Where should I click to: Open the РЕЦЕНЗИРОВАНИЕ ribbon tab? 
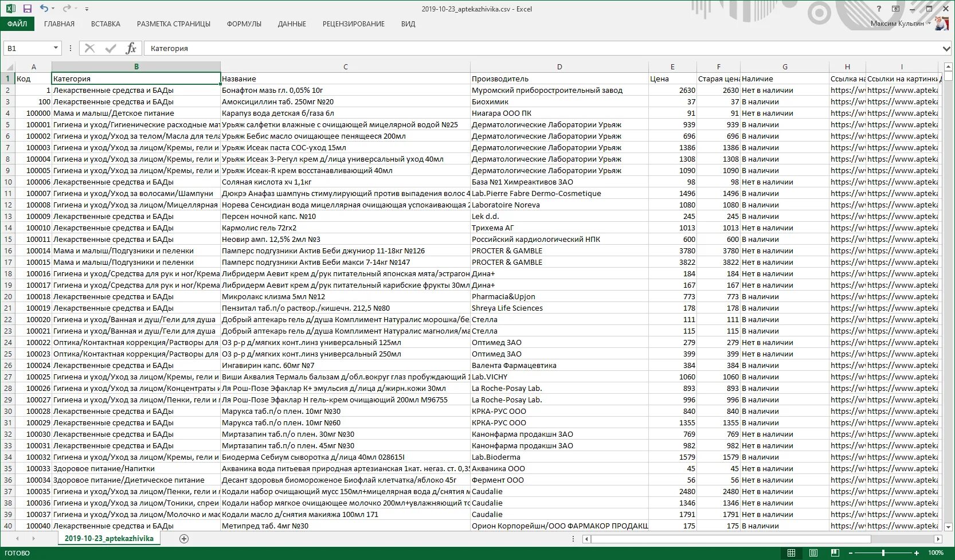tap(354, 24)
